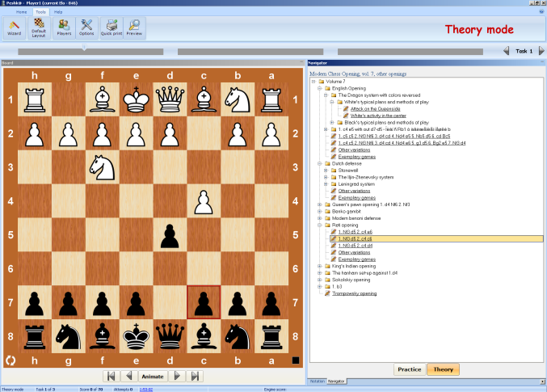Image resolution: width=547 pixels, height=392 pixels.
Task: Switch to Practice mode
Action: click(410, 369)
